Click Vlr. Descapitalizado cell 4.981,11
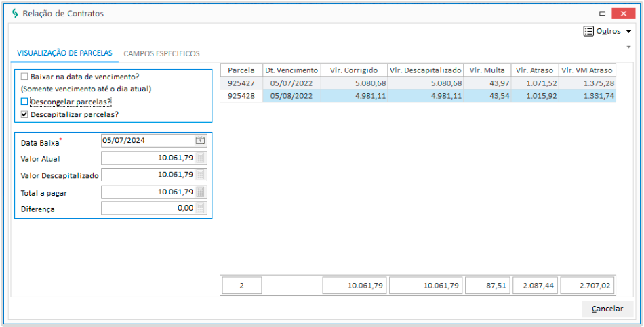This screenshot has height=327, width=644. point(426,96)
